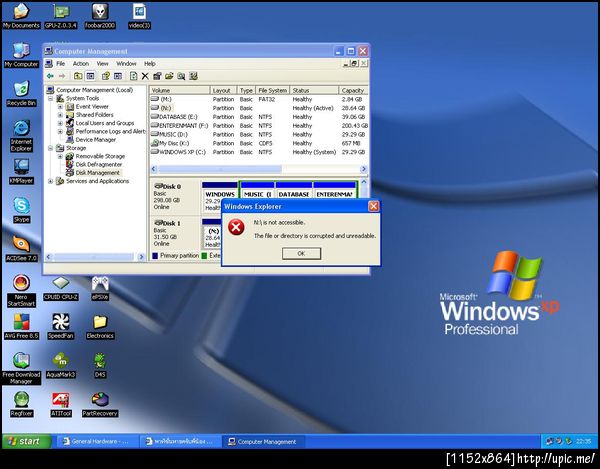Select Disk Defragmenter in the tree
Image resolution: width=600 pixels, height=469 pixels.
(x=94, y=164)
